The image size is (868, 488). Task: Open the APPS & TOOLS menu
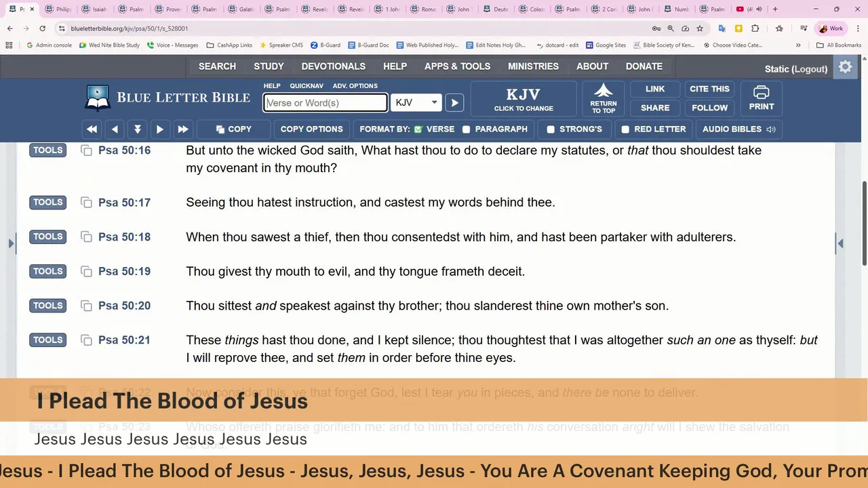[457, 66]
